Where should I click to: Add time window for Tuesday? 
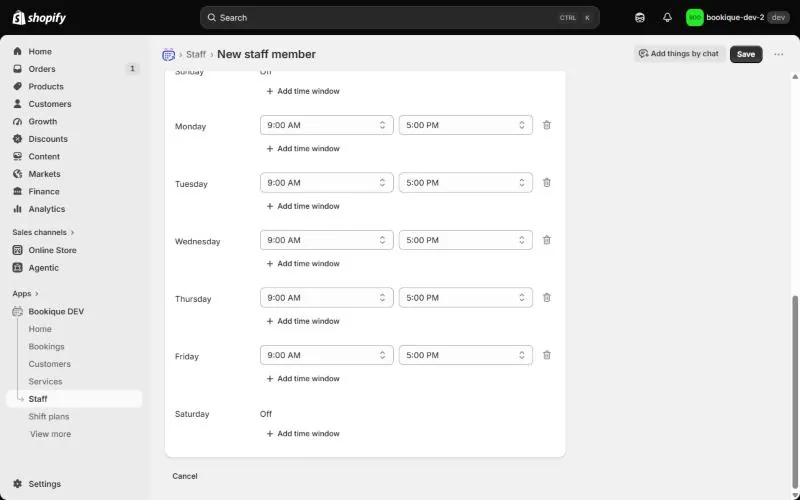(x=303, y=206)
